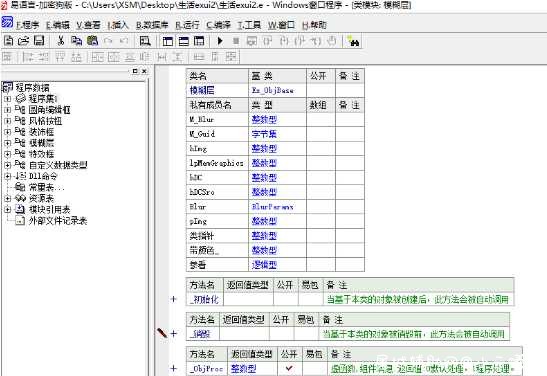Click the 字节集 type of M_Guid

pos(264,134)
